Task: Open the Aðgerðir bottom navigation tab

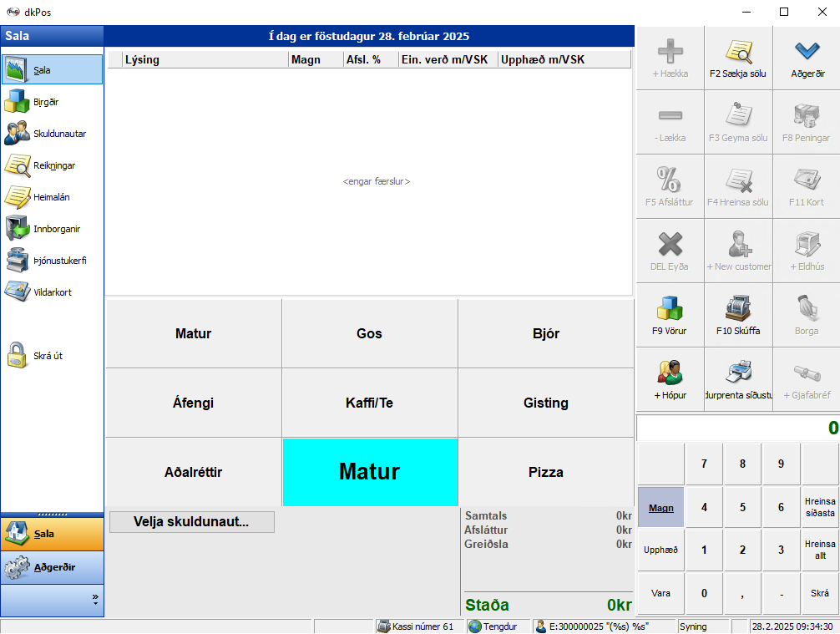Action: pyautogui.click(x=52, y=567)
